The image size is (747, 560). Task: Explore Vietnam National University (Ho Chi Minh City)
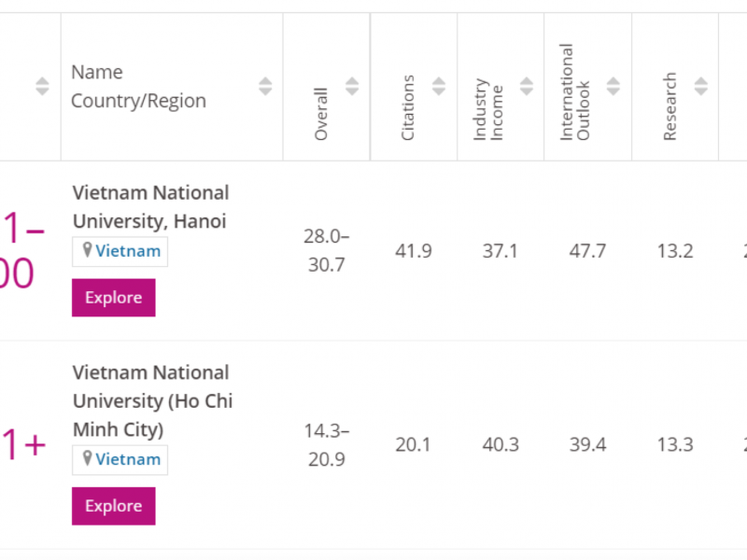114,506
